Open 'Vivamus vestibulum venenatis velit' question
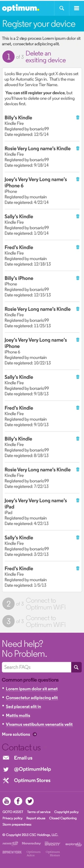Screen dimensions: 84x868 (39, 724)
